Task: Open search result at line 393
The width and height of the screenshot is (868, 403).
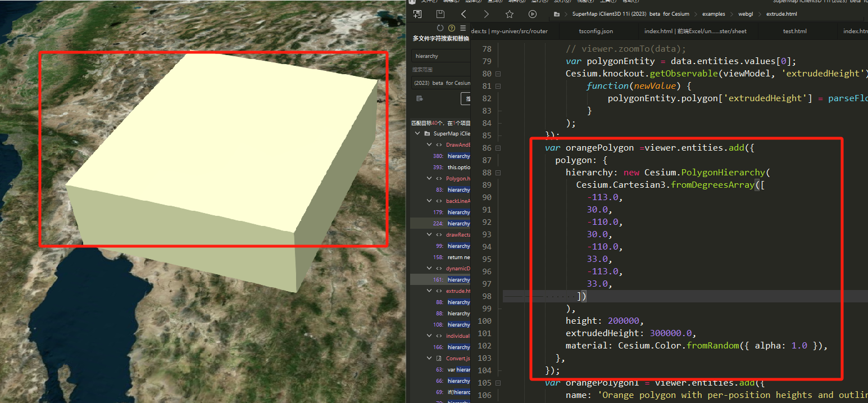Action: coord(452,167)
